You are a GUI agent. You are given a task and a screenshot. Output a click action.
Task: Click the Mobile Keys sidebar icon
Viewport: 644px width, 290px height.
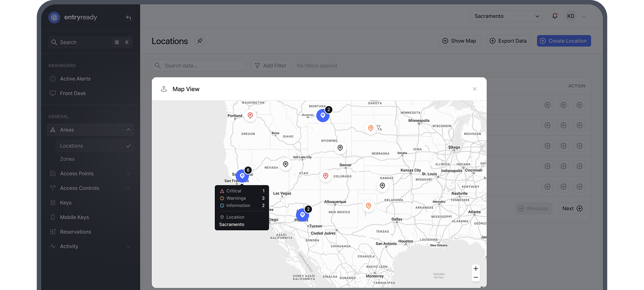pyautogui.click(x=52, y=217)
